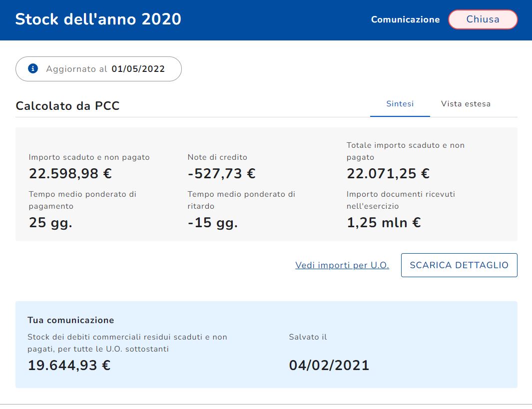Select the update date 01/05/2022
This screenshot has height=409, width=532.
click(x=138, y=69)
